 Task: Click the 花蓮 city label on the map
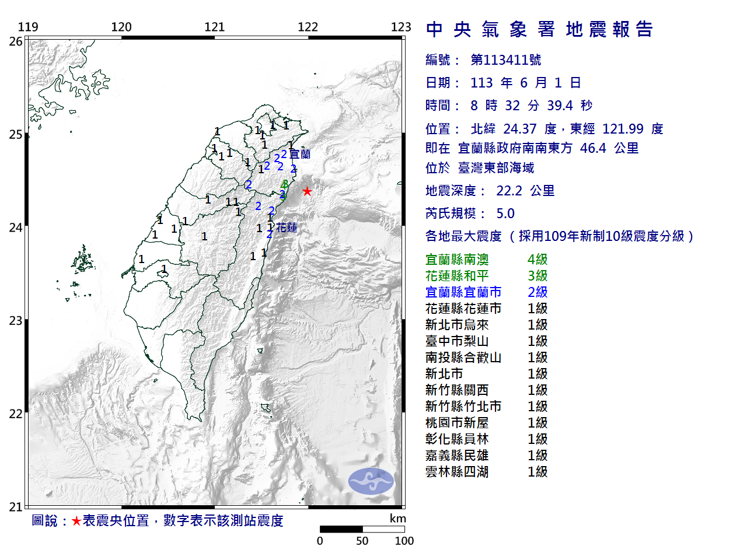287,228
